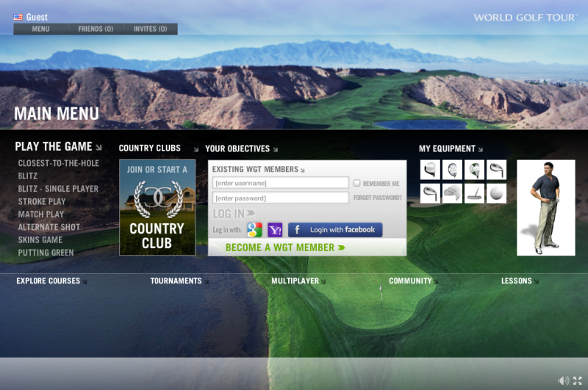The image size is (588, 390).
Task: Select the wedge icon right of the hybrid
Action: pos(497,170)
